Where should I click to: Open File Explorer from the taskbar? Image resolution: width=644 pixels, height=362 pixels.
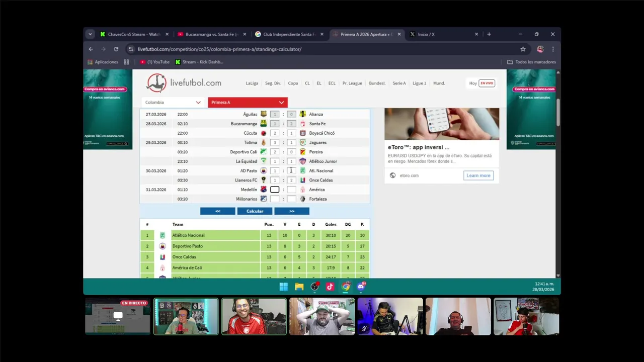299,287
